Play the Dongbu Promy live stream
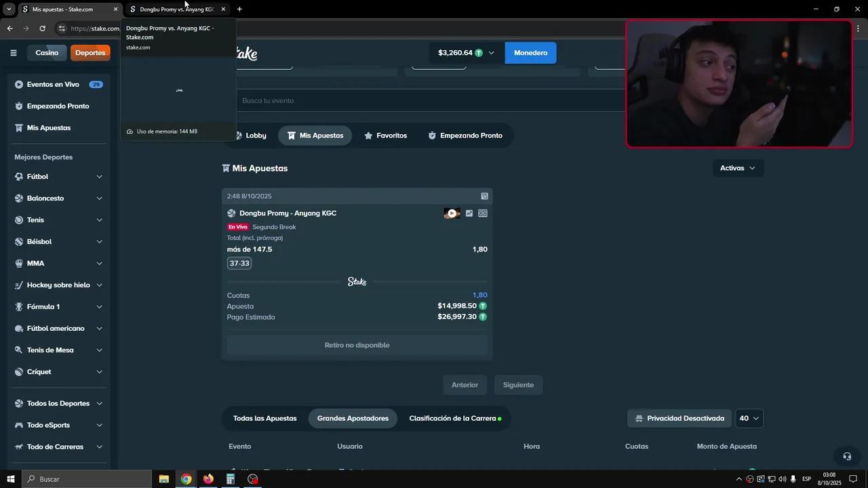The width and height of the screenshot is (868, 488). click(452, 213)
